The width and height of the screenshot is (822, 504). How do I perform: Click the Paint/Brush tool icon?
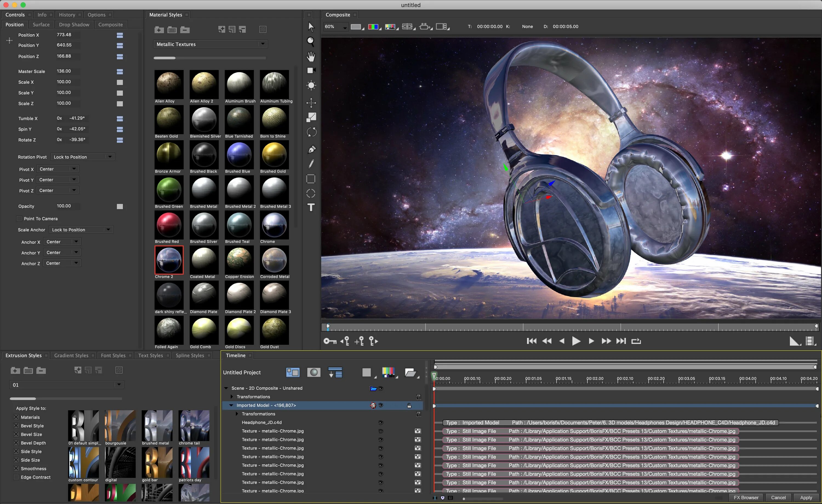point(312,164)
